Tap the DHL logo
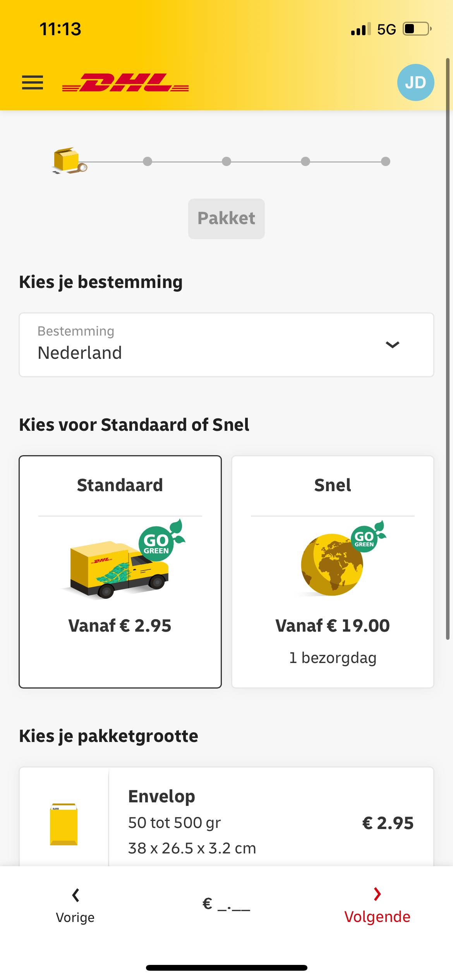The width and height of the screenshot is (453, 980). click(125, 82)
